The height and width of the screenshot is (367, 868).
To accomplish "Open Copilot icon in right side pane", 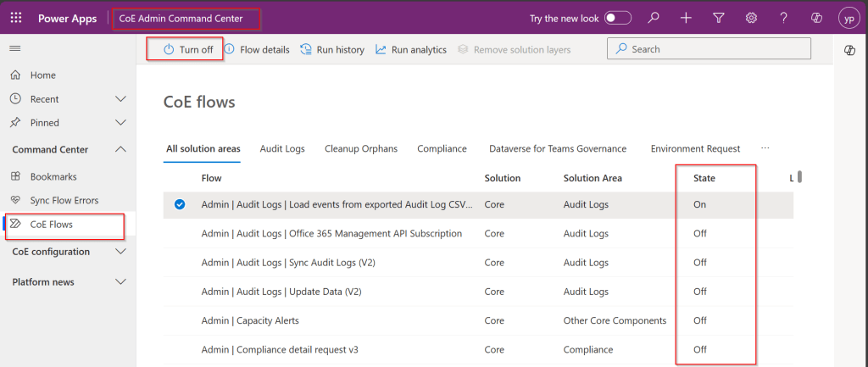I will (849, 50).
